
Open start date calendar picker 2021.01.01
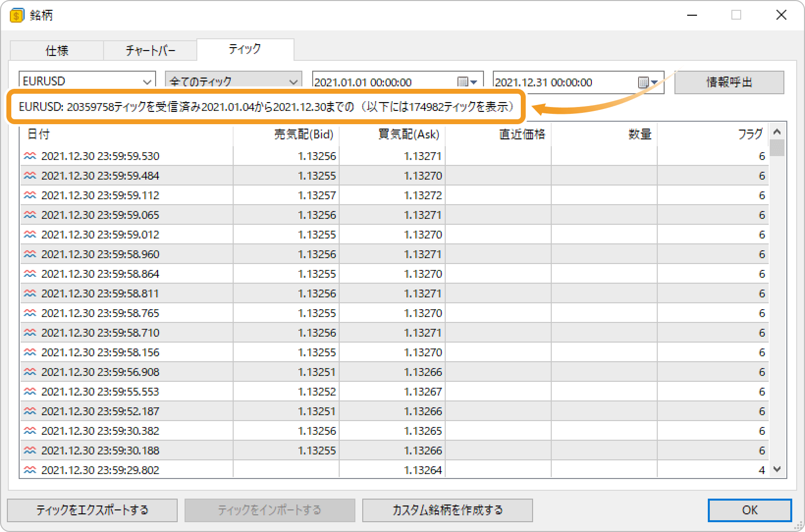tap(467, 82)
